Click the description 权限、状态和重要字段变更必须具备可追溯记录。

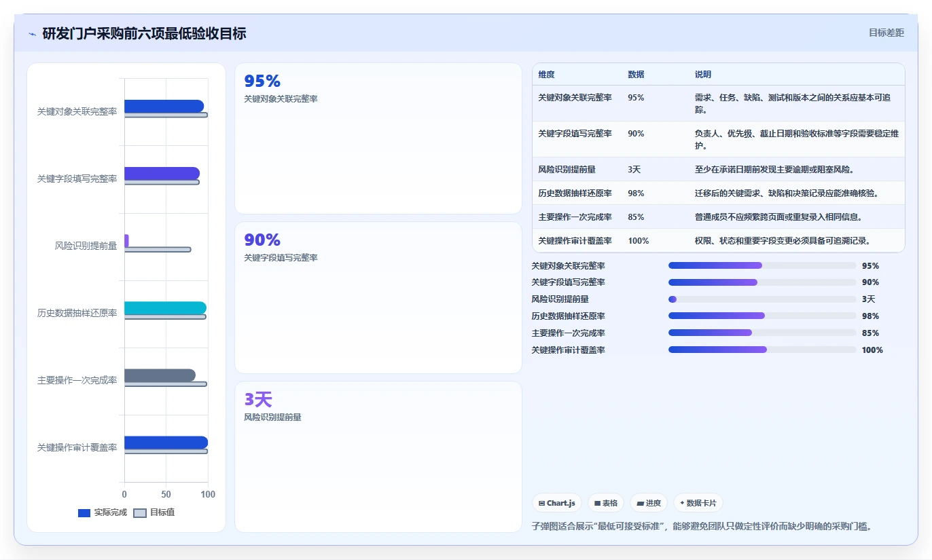(783, 241)
